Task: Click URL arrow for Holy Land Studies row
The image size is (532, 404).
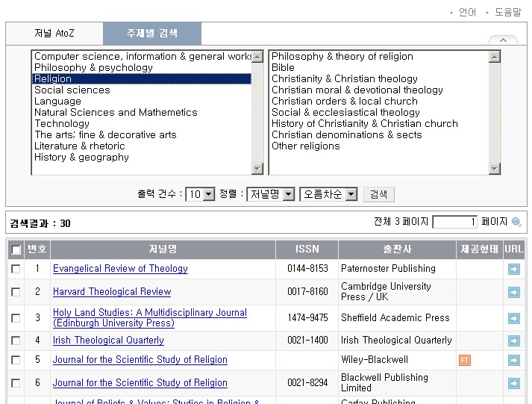Action: (513, 318)
